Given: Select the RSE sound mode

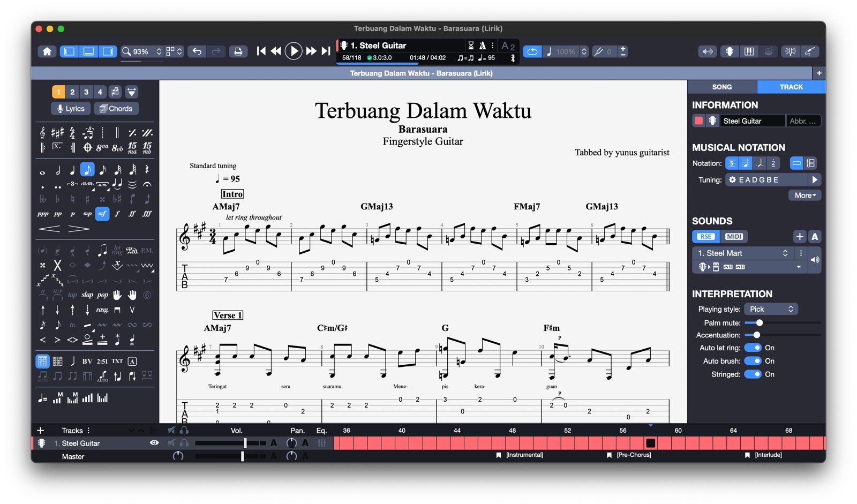Looking at the screenshot, I should pos(706,236).
